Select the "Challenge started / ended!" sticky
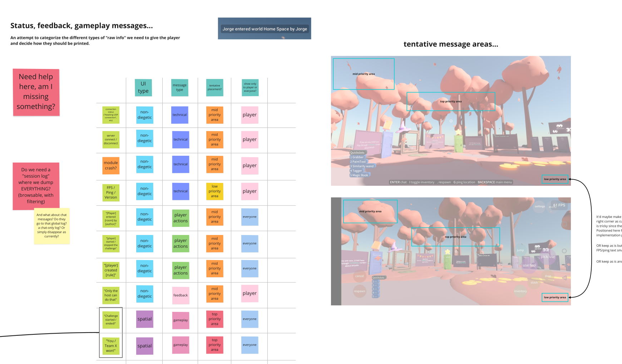The image size is (622, 364). click(x=111, y=320)
